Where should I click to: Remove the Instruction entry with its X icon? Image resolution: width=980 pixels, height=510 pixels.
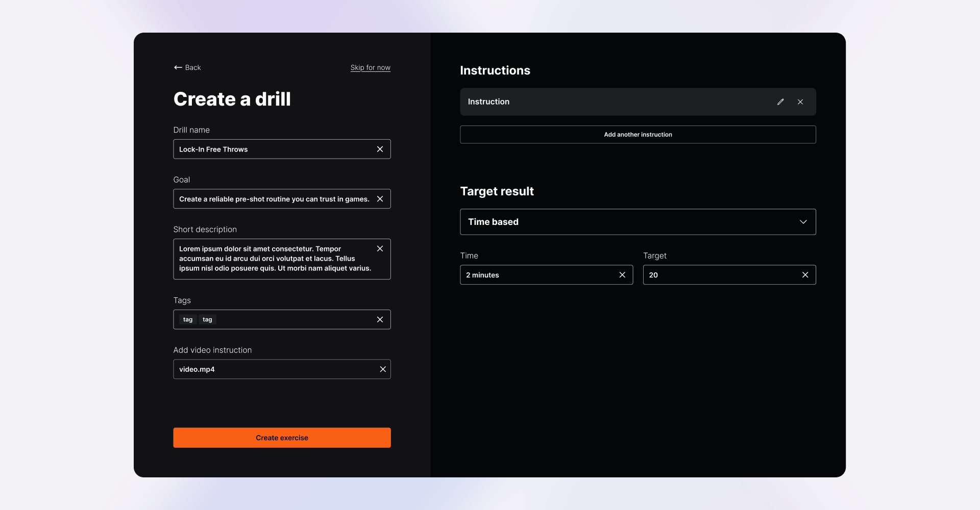(800, 101)
